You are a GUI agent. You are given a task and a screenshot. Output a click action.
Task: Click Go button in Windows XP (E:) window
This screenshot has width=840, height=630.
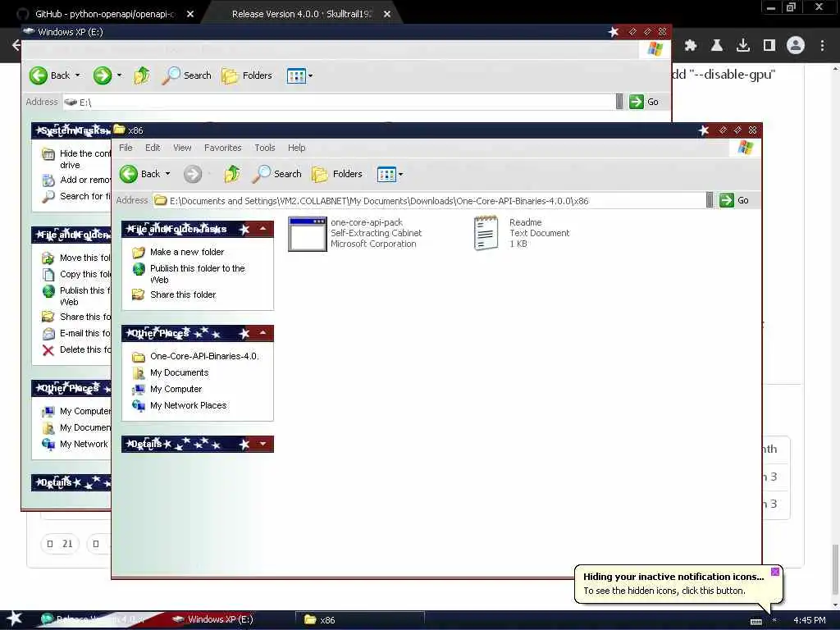point(644,102)
